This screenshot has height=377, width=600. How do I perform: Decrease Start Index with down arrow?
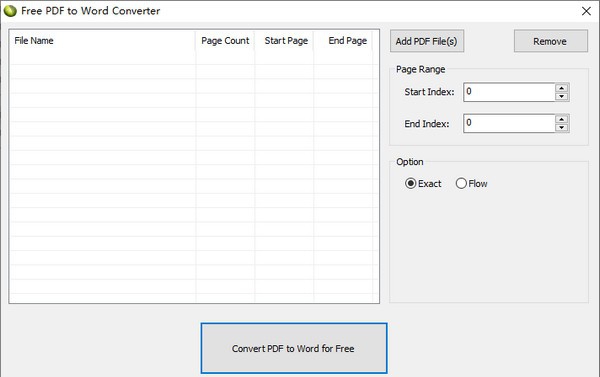562,97
